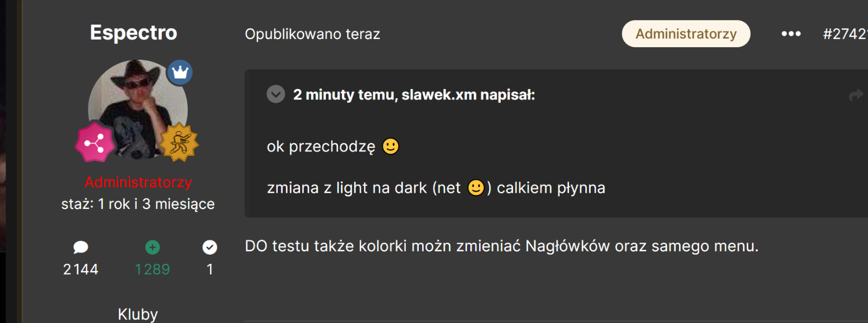Click the gold guitarist badge on avatar
This screenshot has width=868, height=323.
(x=179, y=142)
